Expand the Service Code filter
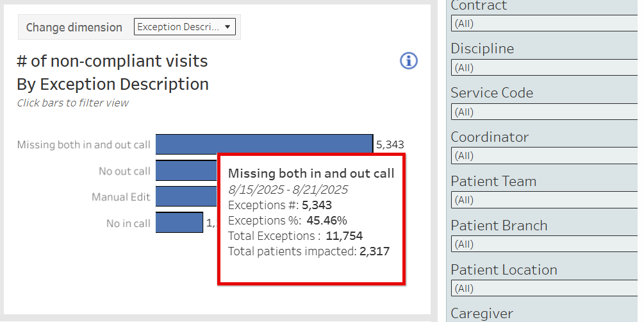 pyautogui.click(x=545, y=112)
